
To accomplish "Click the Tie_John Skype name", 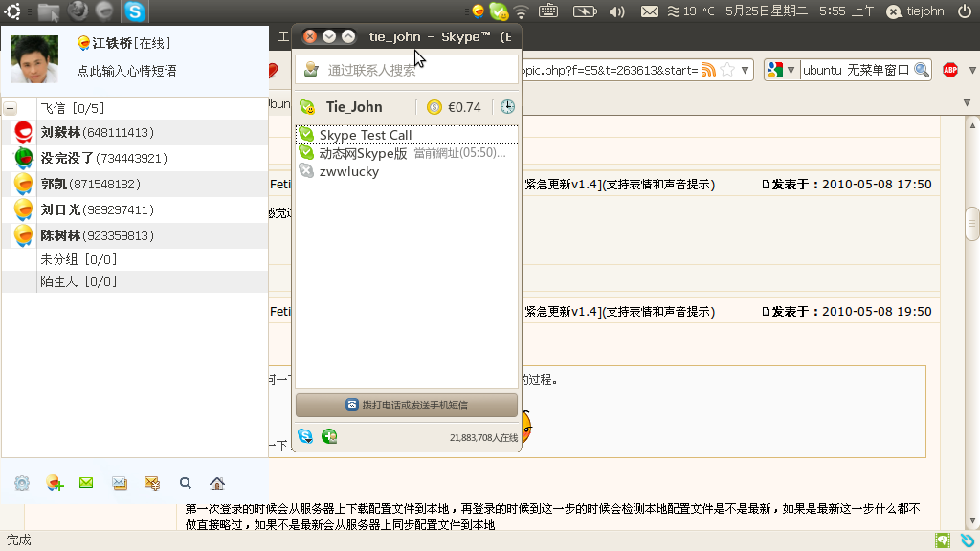I will pyautogui.click(x=354, y=107).
